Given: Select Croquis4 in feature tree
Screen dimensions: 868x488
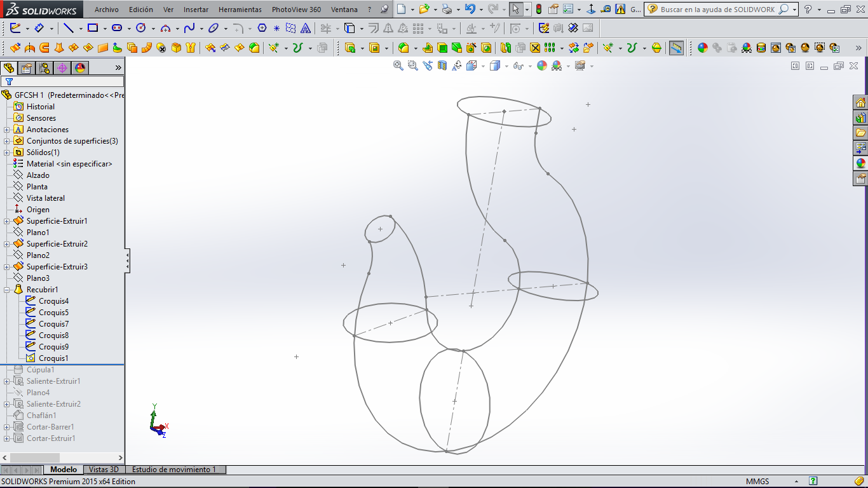Looking at the screenshot, I should 53,301.
